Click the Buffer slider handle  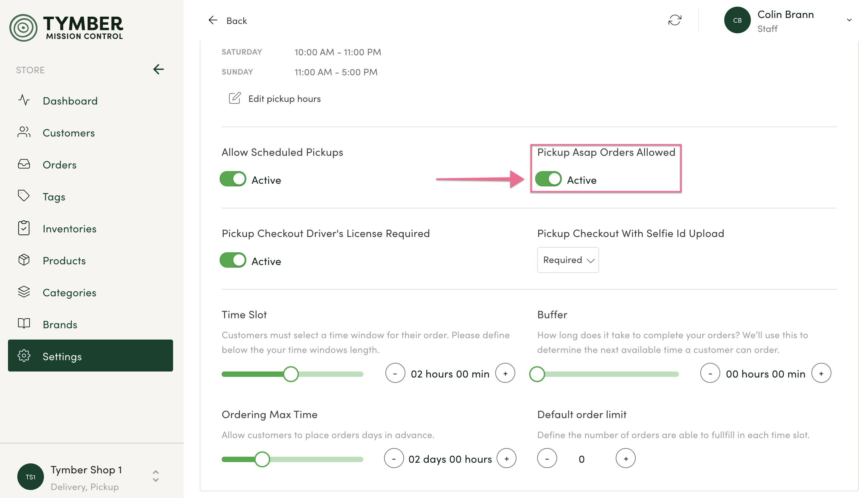point(538,374)
